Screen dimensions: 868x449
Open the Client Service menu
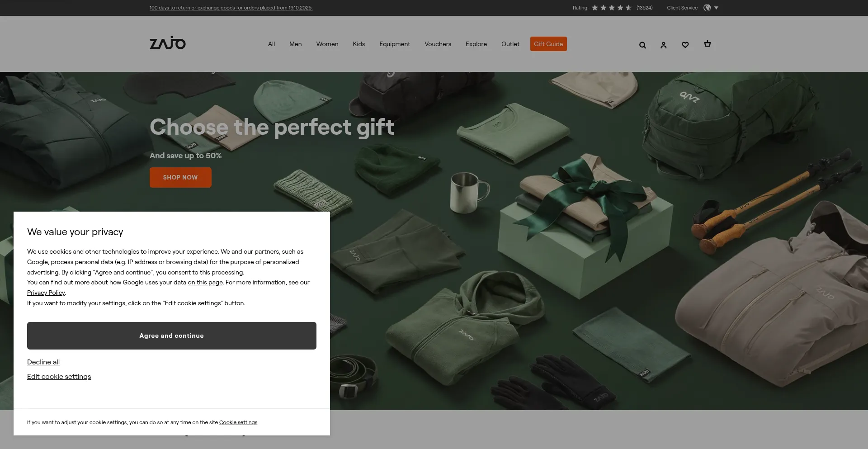[x=682, y=8]
